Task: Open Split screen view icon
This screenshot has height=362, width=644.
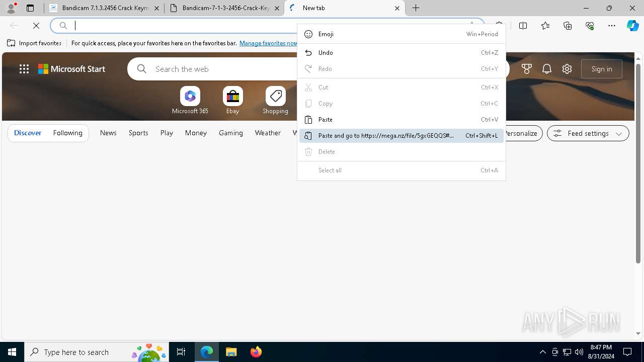Action: coord(523,26)
